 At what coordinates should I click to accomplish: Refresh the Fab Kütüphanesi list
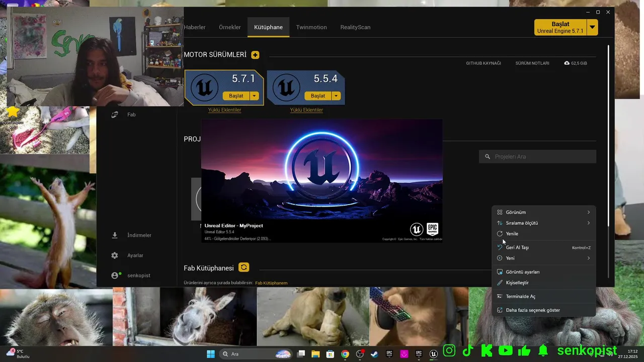244,267
